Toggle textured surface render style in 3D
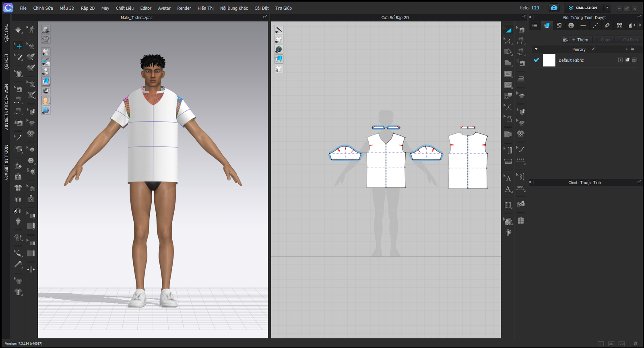The width and height of the screenshot is (644, 348). (46, 81)
